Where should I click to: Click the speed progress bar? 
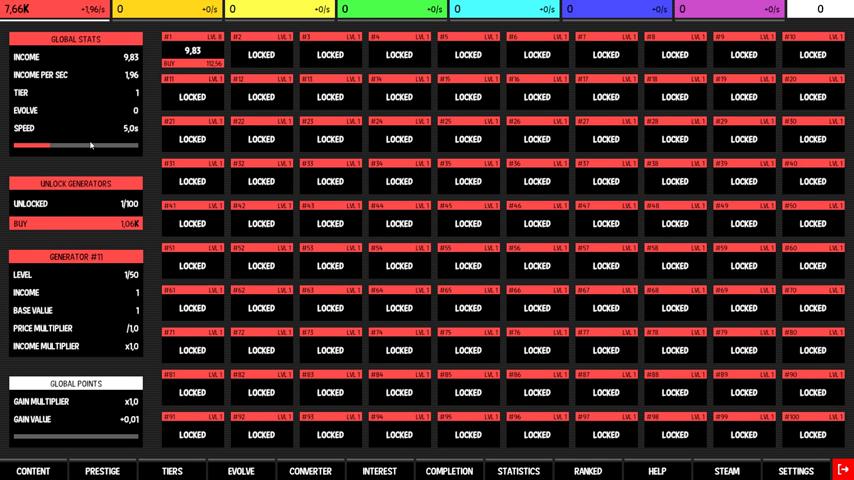[76, 146]
